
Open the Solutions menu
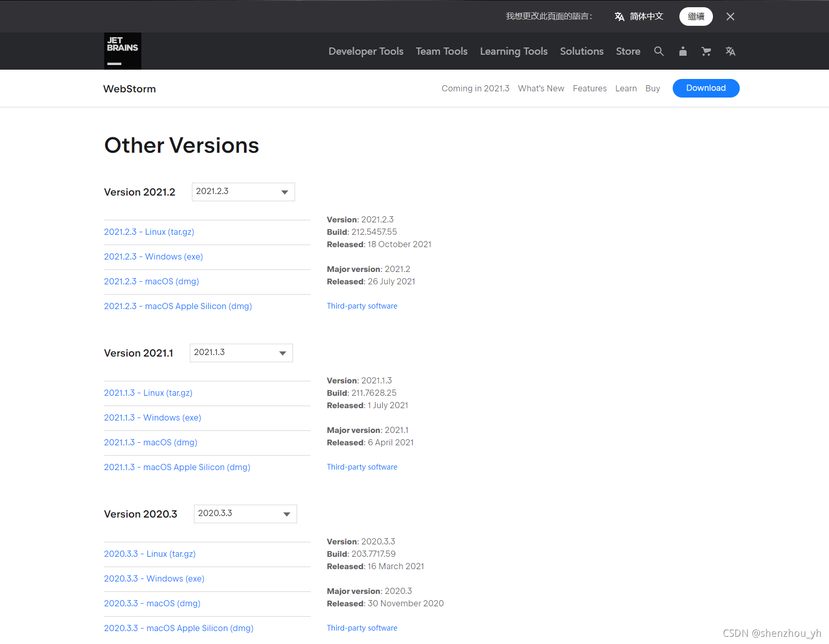point(582,51)
